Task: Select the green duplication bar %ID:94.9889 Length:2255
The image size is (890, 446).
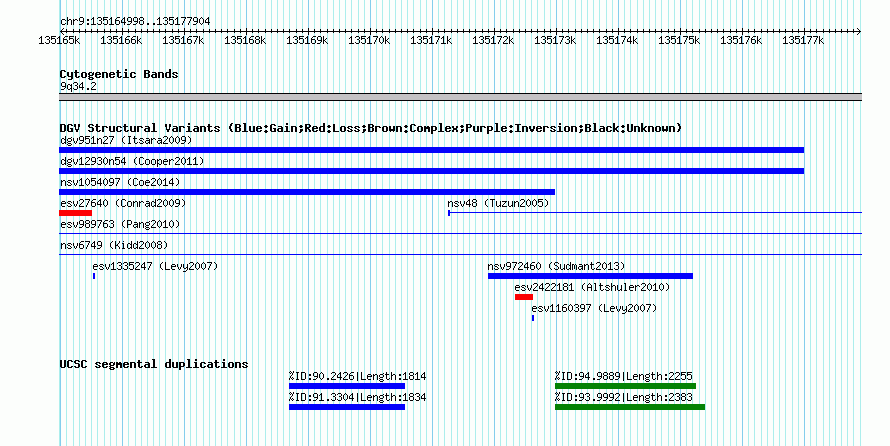Action: (625, 386)
